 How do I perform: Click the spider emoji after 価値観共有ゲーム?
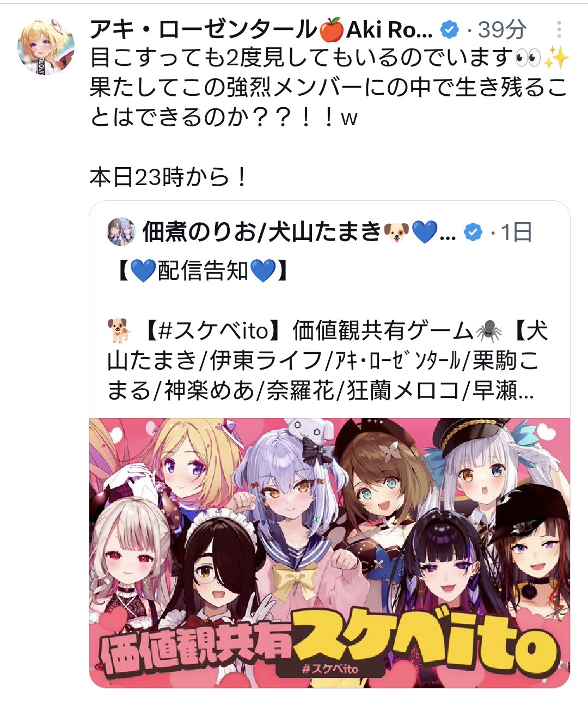point(488,330)
